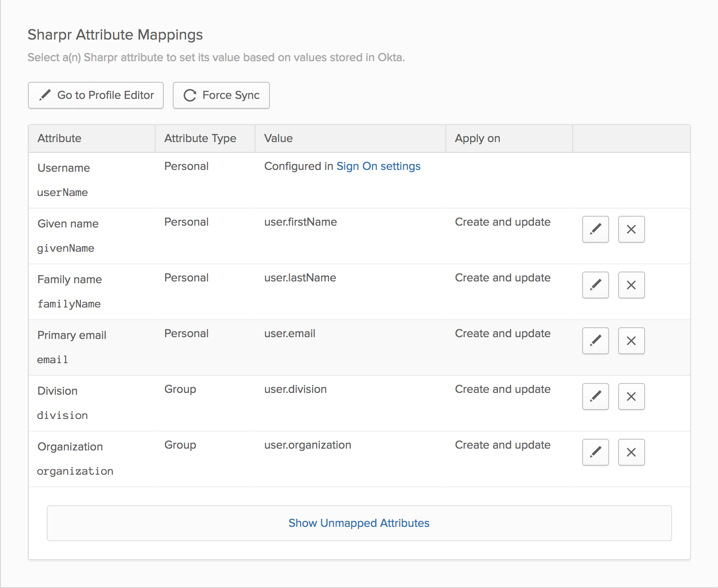This screenshot has width=718, height=588.
Task: Edit the Primary email mapping
Action: coord(595,341)
